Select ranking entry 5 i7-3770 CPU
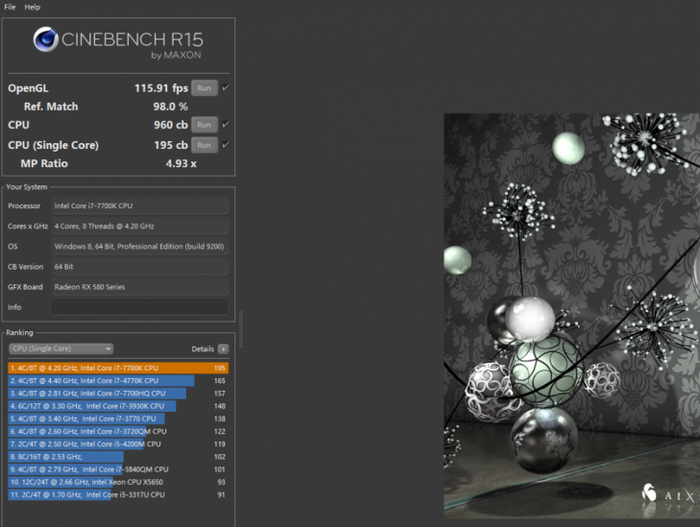This screenshot has height=527, width=700. tap(118, 418)
